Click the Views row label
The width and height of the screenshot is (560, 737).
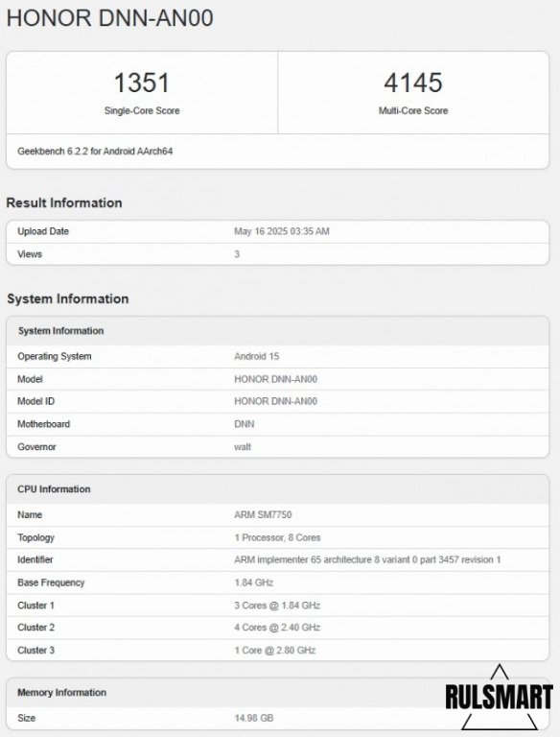(30, 254)
